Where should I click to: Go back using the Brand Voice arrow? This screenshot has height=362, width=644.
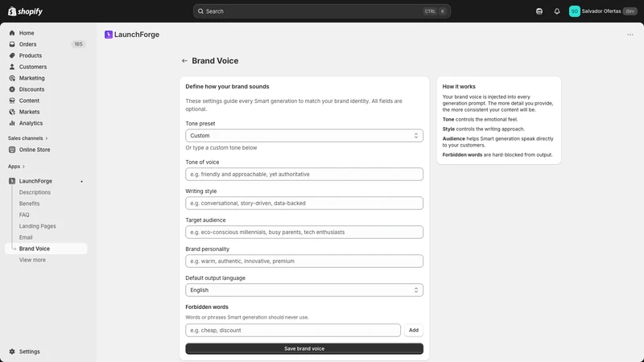point(184,61)
